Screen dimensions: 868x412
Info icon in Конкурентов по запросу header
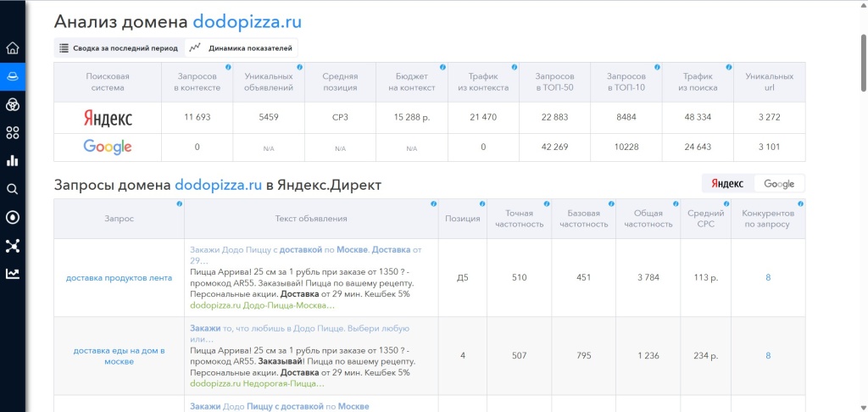point(801,203)
